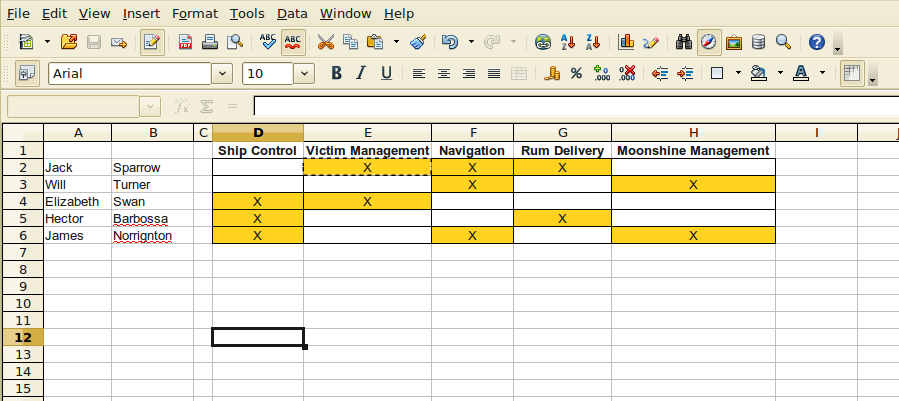
Task: Send document as e-mail icon
Action: tap(118, 42)
